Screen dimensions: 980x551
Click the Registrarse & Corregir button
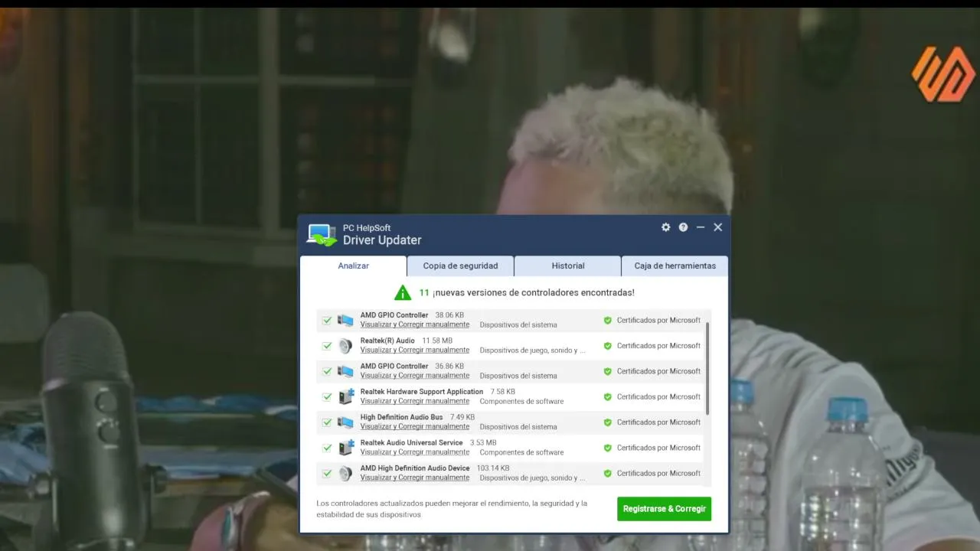[665, 509]
